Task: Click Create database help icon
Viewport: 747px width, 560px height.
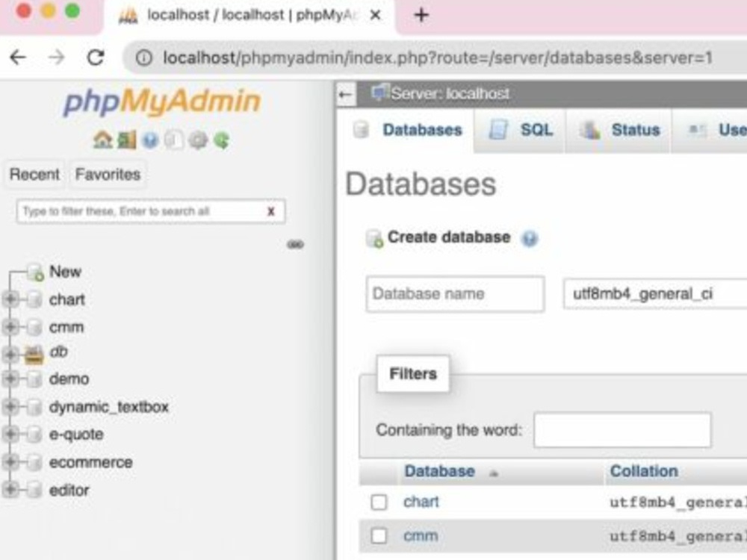Action: point(530,238)
